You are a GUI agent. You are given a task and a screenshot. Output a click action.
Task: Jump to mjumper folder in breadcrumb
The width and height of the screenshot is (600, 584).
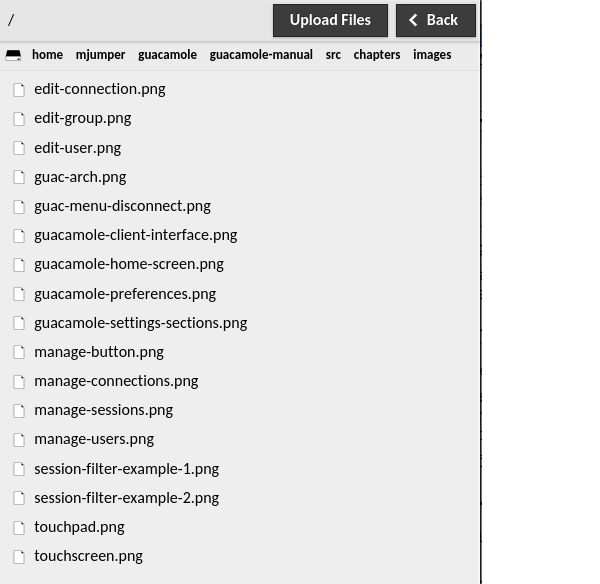(x=100, y=55)
